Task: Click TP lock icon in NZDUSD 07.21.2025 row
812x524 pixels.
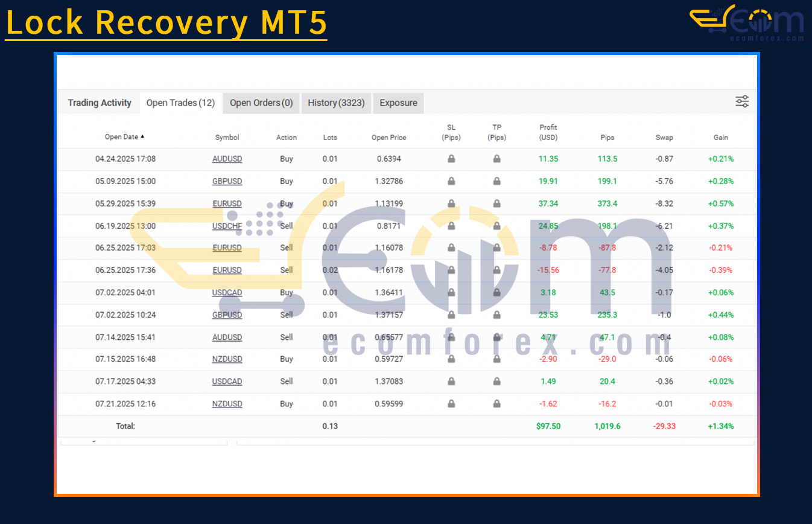Action: point(496,404)
